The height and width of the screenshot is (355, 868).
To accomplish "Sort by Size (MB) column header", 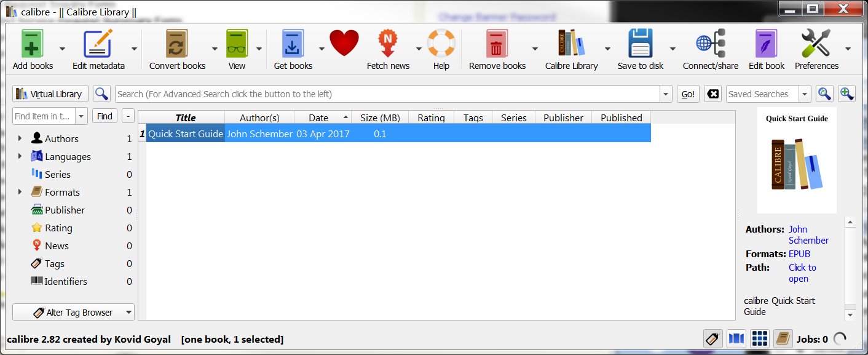I will (x=380, y=118).
